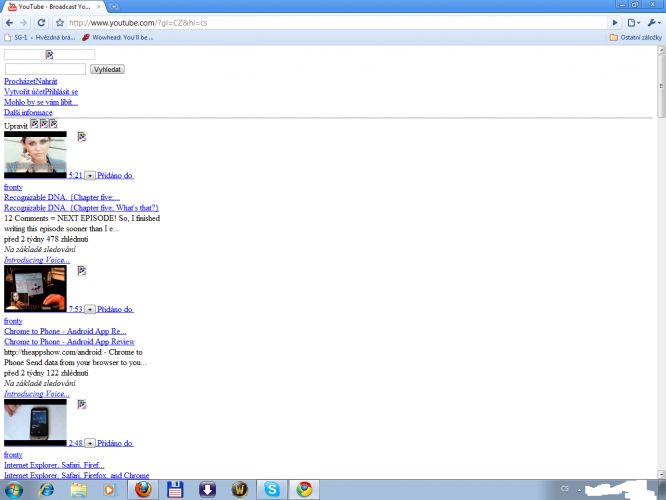Open the ProcházetNahrát link
666x500 pixels.
point(31,81)
